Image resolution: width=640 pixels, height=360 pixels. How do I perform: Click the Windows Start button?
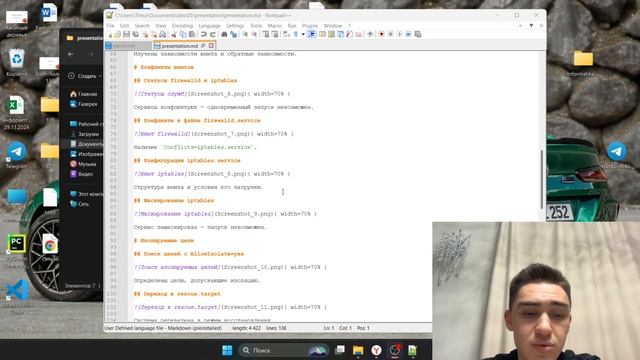tap(227, 350)
